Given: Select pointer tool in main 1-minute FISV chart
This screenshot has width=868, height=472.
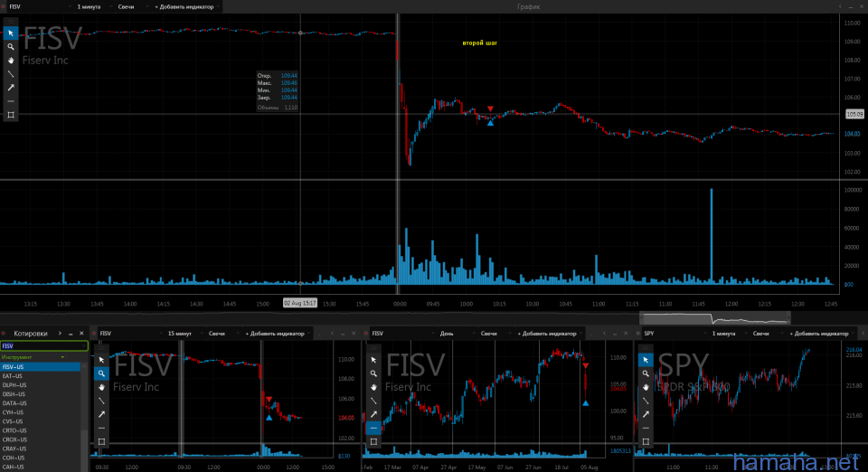Looking at the screenshot, I should point(11,33).
